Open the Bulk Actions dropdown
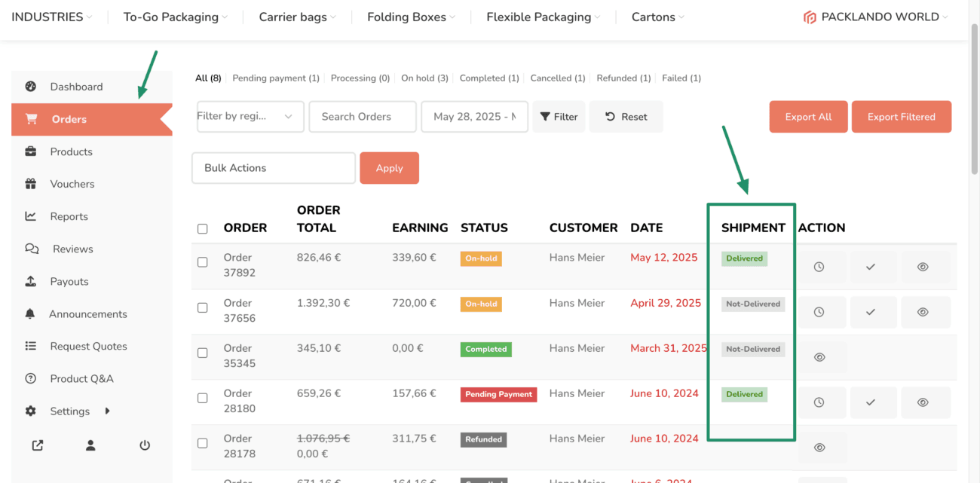The image size is (980, 483). pos(274,168)
